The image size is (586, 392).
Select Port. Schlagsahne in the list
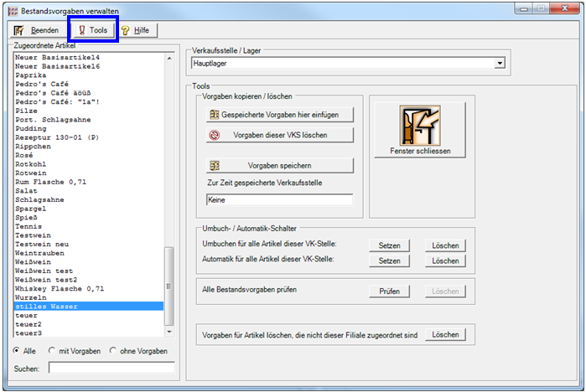tap(89, 120)
